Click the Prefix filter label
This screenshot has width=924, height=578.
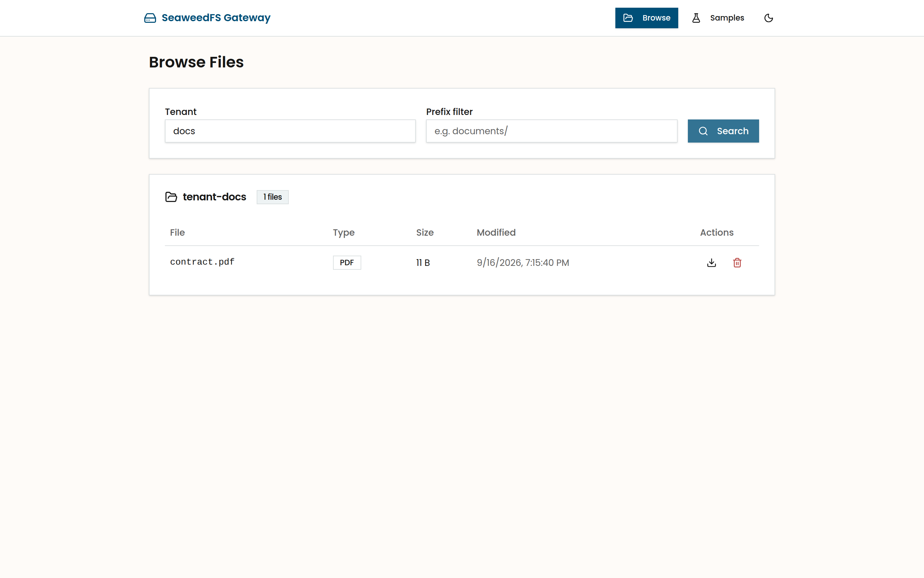tap(449, 112)
